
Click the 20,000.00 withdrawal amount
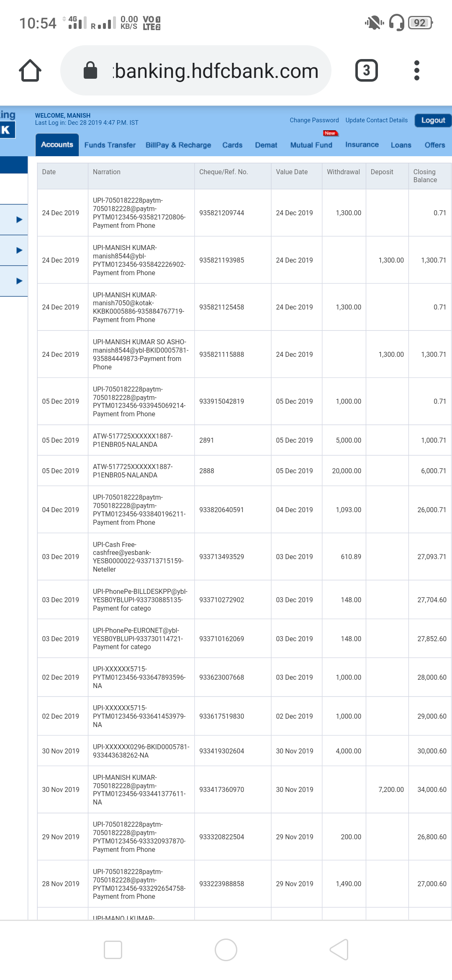[347, 471]
